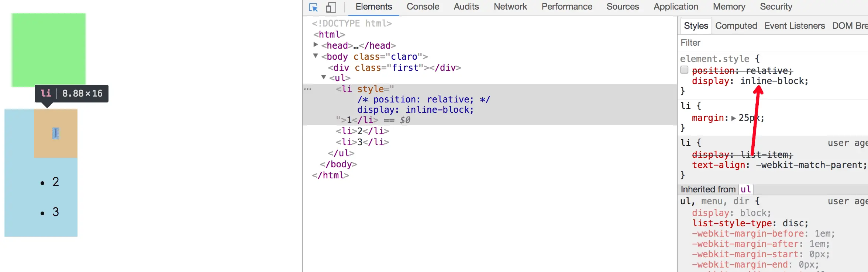Expand the collapsed head element

pyautogui.click(x=316, y=45)
